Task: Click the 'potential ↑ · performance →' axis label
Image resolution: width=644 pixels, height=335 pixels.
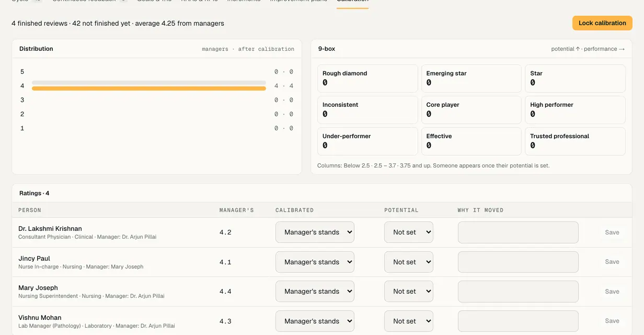Action: click(588, 49)
